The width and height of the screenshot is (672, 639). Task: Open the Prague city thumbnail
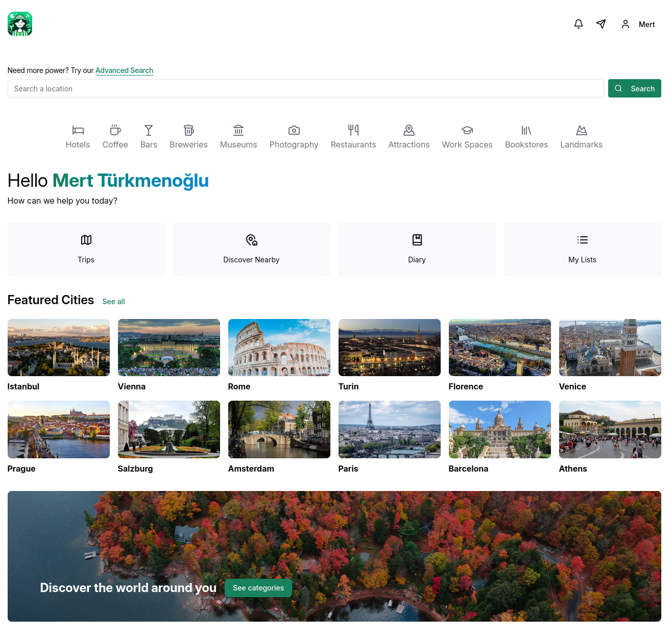pyautogui.click(x=59, y=429)
